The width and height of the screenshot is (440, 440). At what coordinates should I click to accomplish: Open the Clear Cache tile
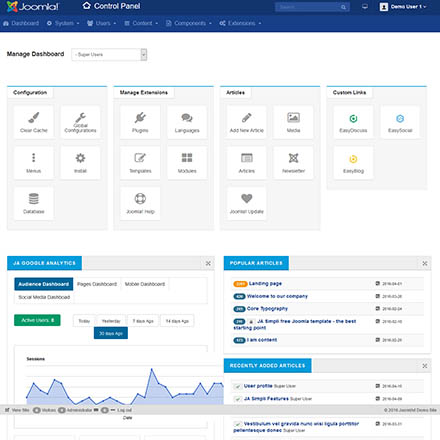click(34, 122)
